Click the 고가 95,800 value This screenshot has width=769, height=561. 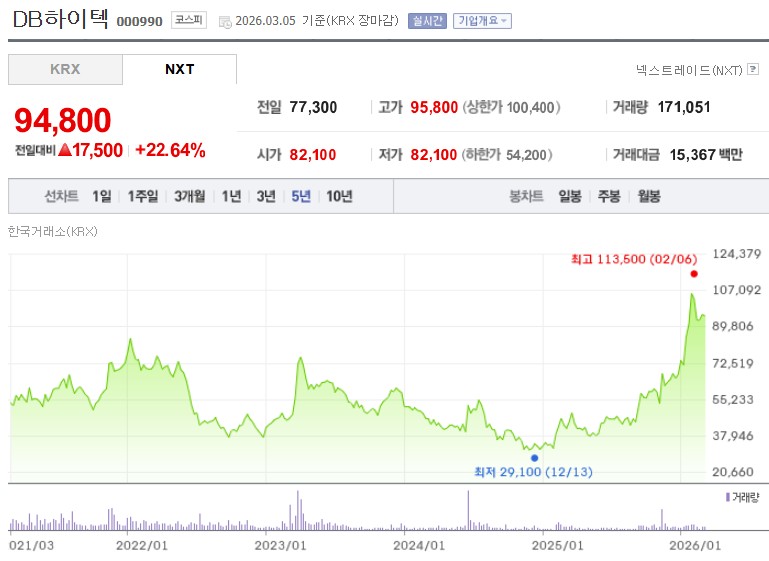pyautogui.click(x=434, y=107)
